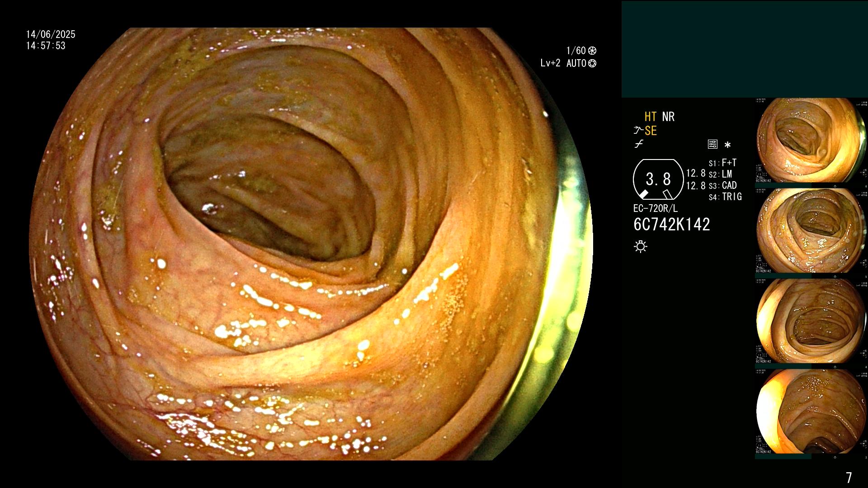The height and width of the screenshot is (488, 868).
Task: Click the tone curve icon below SE
Action: pos(638,144)
